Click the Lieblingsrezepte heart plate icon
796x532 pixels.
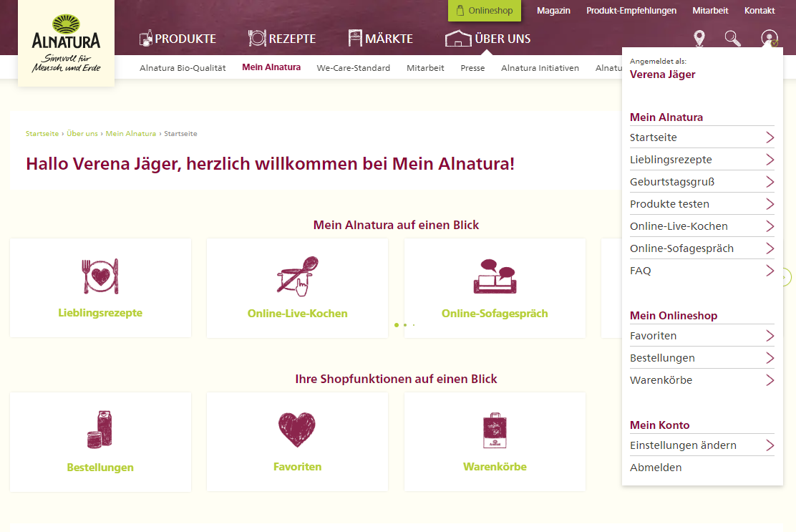(x=100, y=276)
